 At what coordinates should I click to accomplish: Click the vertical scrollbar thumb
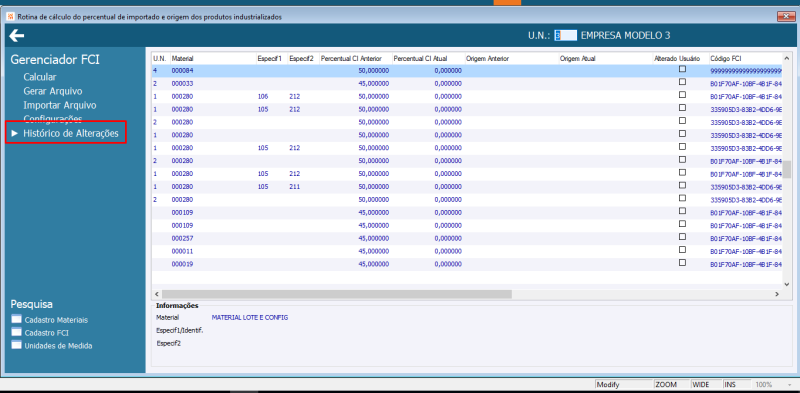coord(787,169)
